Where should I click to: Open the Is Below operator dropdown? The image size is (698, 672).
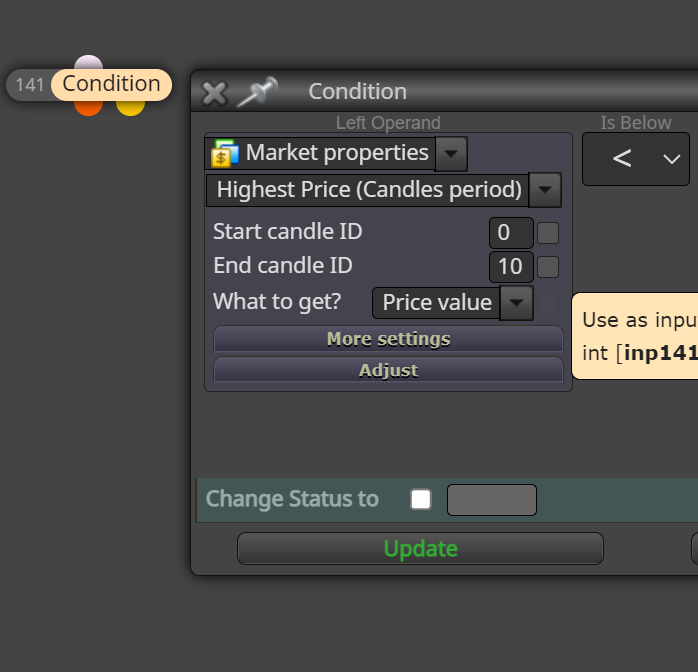[636, 159]
